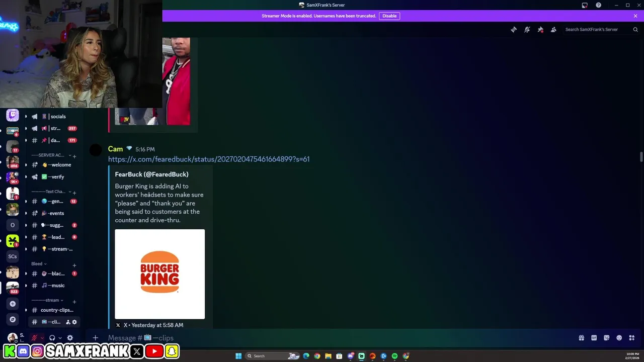Disable Streamer Mode via the Disable button
The width and height of the screenshot is (644, 362).
coord(389,16)
